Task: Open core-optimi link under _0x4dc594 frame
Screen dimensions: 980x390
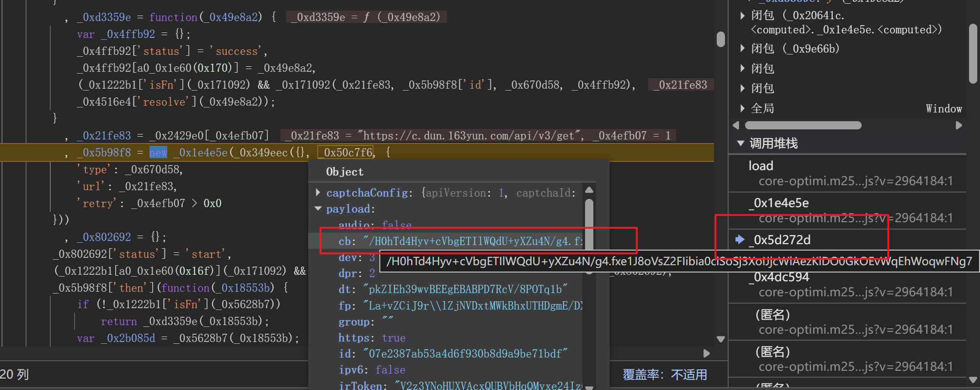Action: coord(856,292)
